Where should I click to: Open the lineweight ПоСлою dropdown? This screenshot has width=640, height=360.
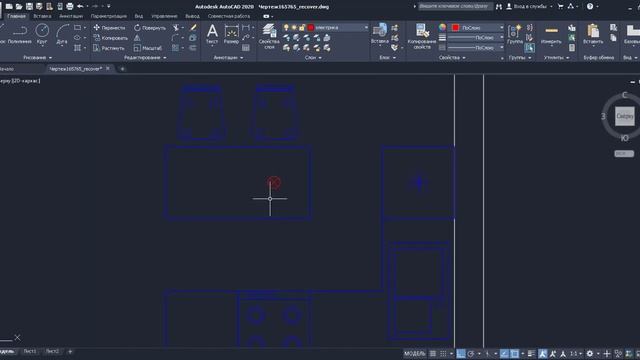477,38
